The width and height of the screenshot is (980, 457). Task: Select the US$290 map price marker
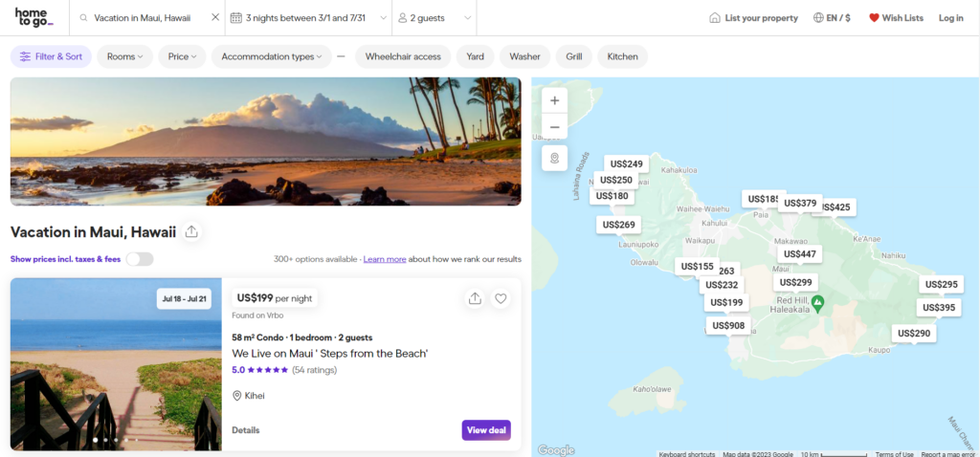[914, 334]
